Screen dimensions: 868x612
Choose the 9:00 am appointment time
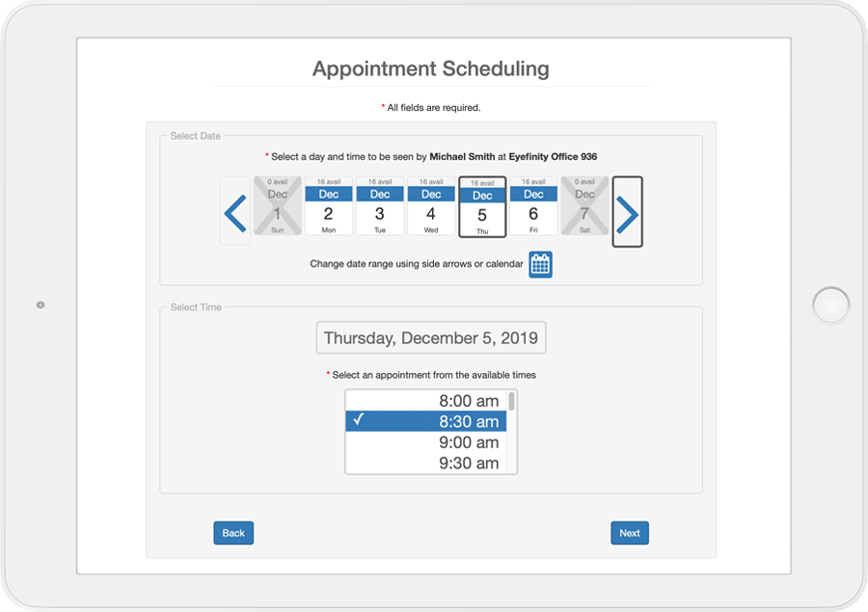point(425,442)
